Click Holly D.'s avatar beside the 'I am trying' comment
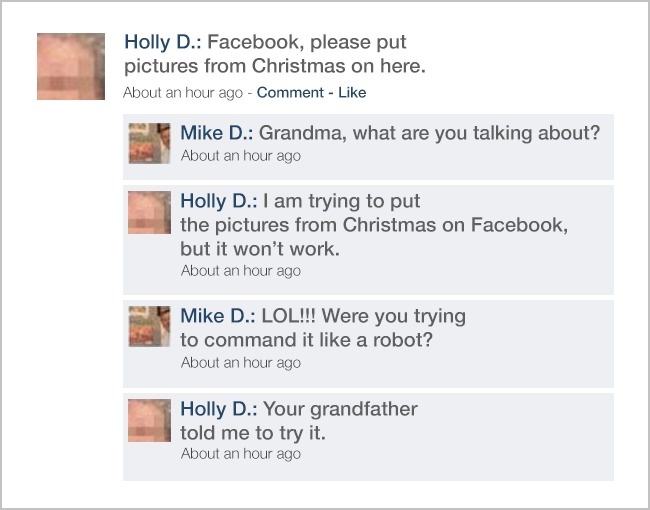Screen dimensions: 650x510 click(x=150, y=213)
